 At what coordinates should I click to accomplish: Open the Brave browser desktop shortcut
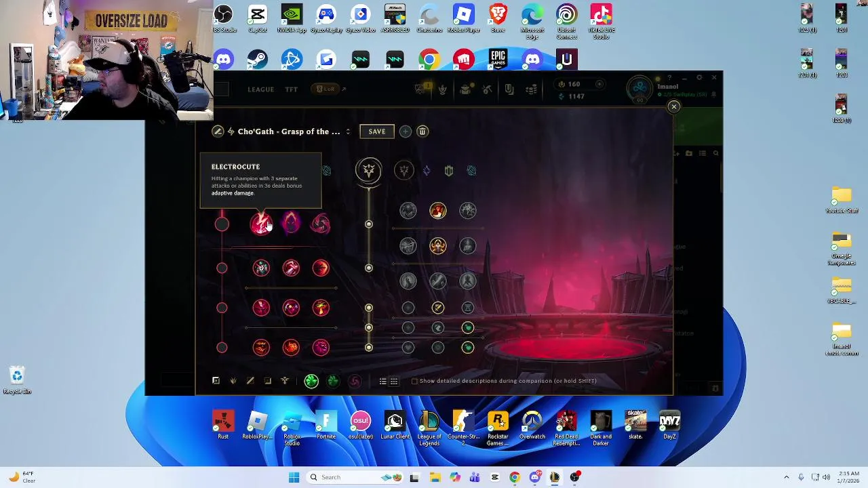point(498,18)
